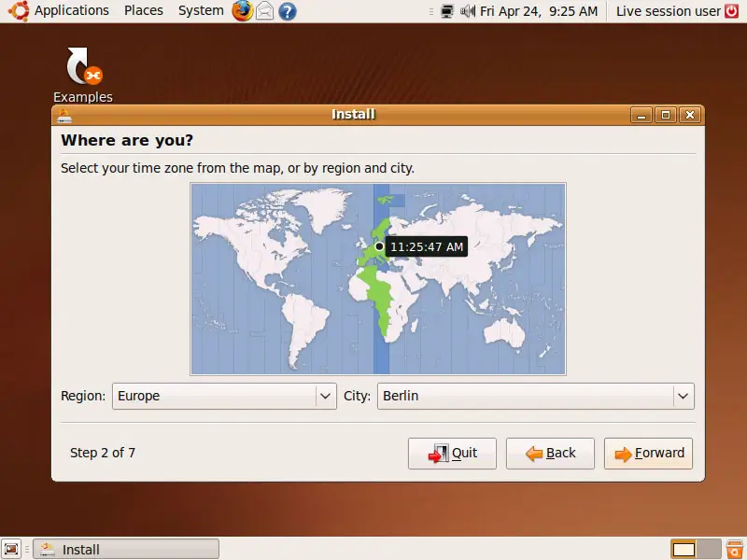This screenshot has height=560, width=747.
Task: Maximize the Install window
Action: click(666, 115)
